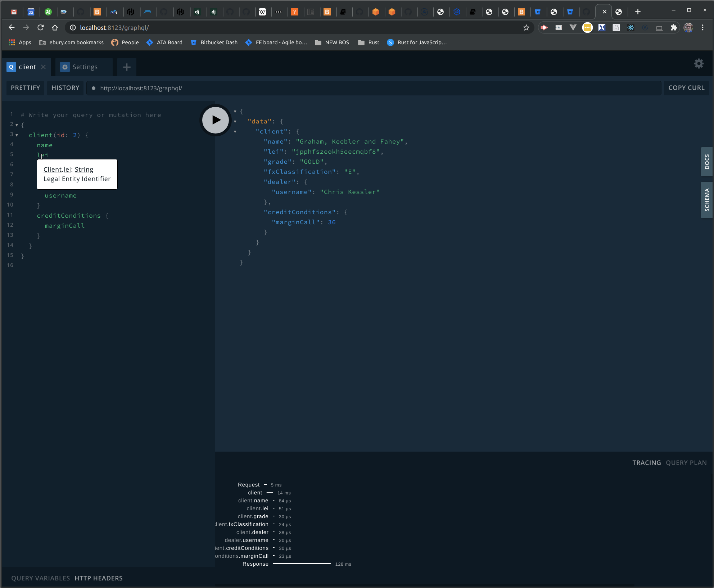This screenshot has height=588, width=714.
Task: Add a new Playground tab with plus
Action: pos(127,67)
